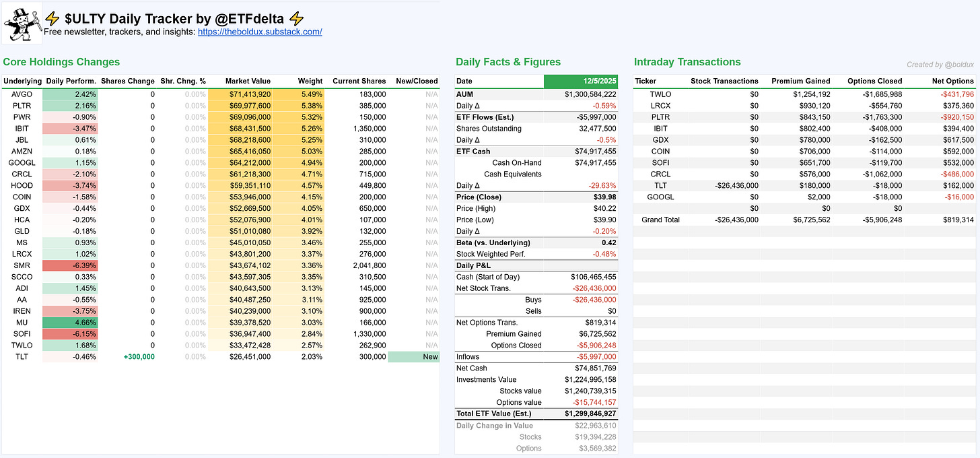Click the Market Value column header
The image size is (980, 458).
click(248, 81)
